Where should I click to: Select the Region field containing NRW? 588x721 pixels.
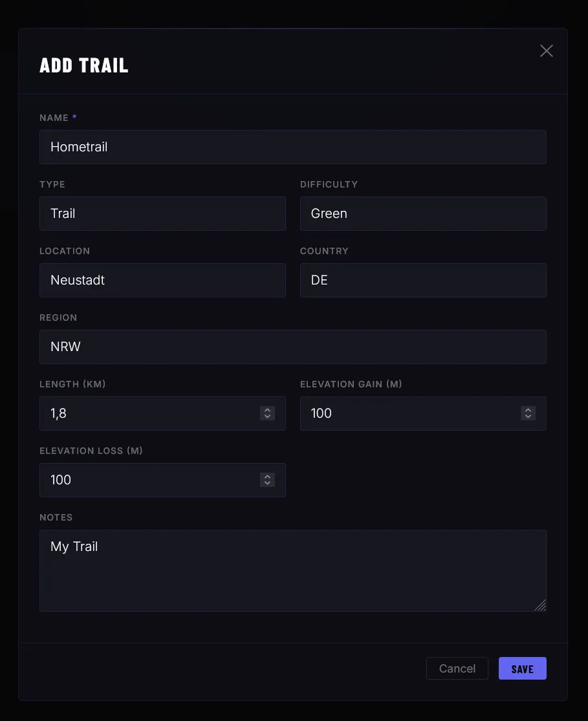(292, 347)
